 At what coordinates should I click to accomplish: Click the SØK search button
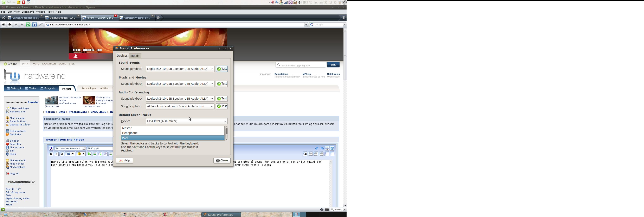point(333,65)
